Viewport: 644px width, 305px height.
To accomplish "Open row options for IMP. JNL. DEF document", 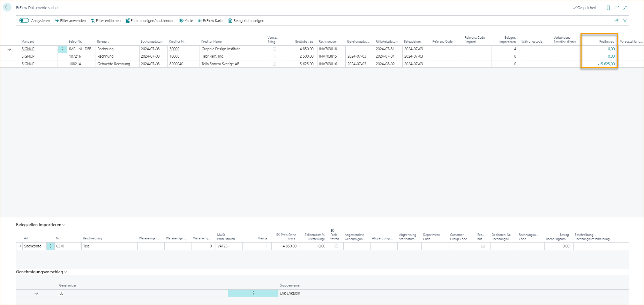I will [x=62, y=49].
